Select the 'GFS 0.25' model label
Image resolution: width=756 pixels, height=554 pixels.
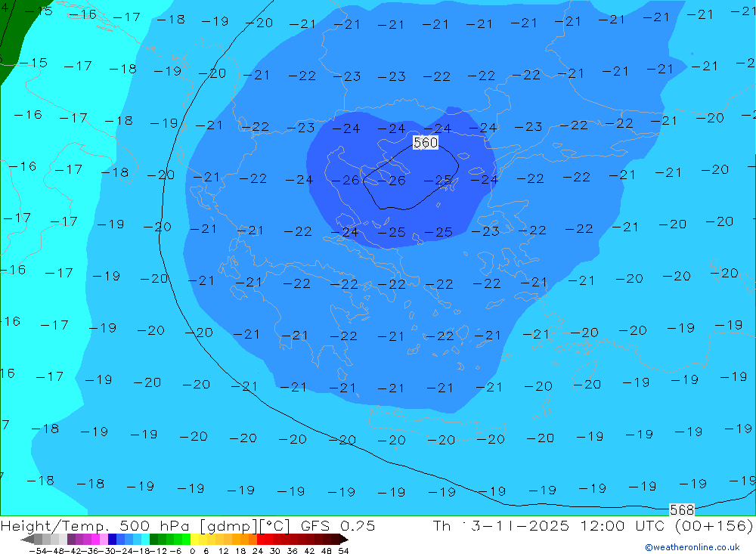point(337,525)
